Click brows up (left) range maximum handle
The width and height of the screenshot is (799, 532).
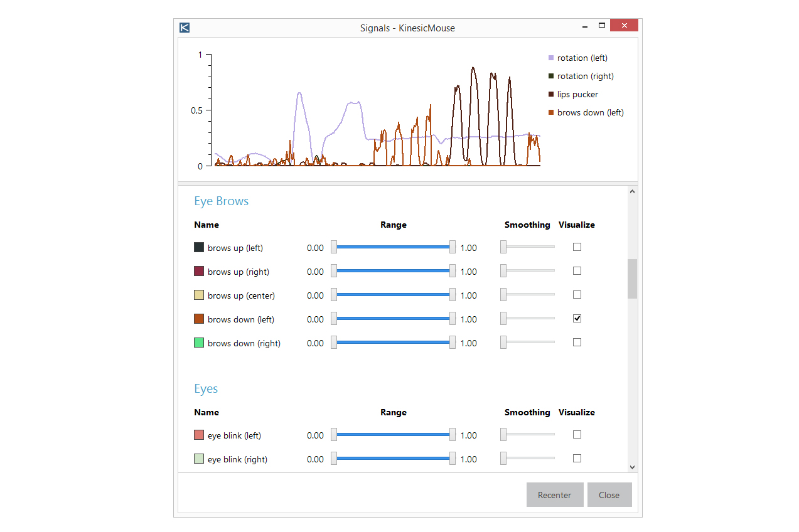tap(453, 247)
